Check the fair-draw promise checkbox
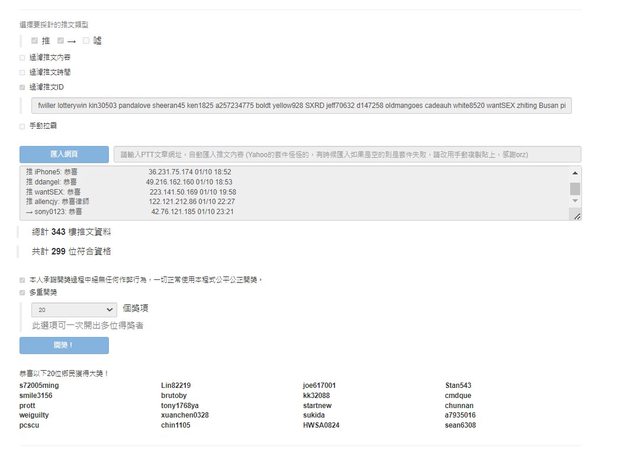Viewport: 640px width, 449px height. [x=23, y=280]
